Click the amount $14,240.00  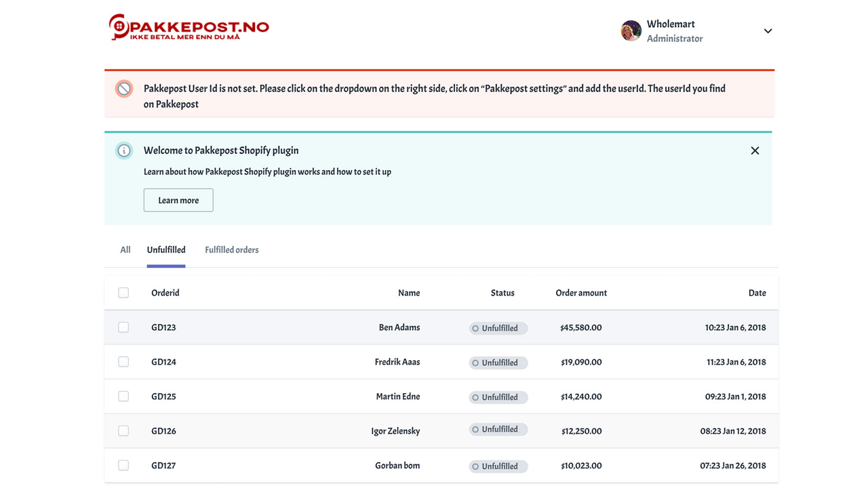[581, 396]
